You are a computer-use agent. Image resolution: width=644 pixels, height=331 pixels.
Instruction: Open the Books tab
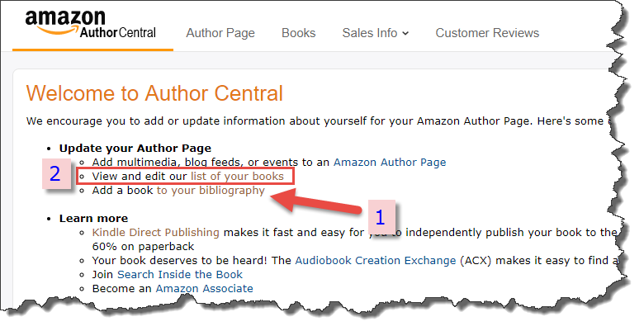(x=299, y=33)
